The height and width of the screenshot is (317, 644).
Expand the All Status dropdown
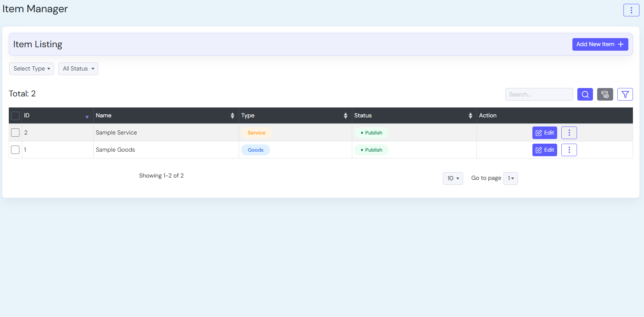tap(78, 69)
